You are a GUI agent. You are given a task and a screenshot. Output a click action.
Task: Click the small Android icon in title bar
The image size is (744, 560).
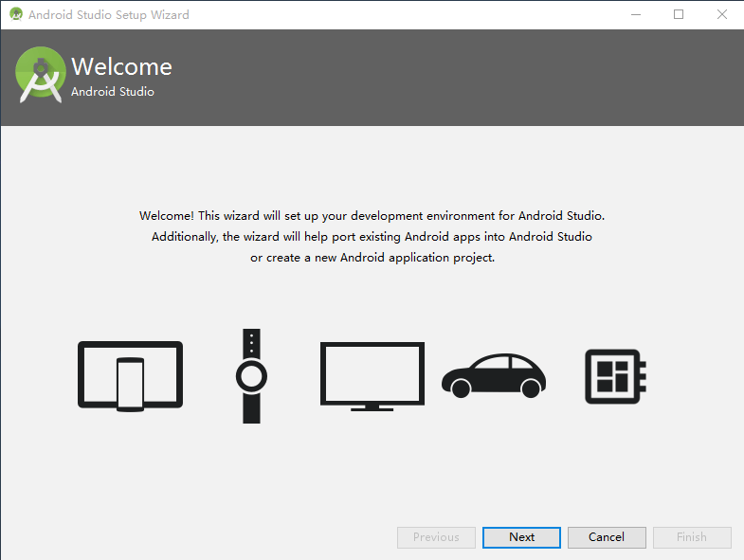click(x=15, y=15)
